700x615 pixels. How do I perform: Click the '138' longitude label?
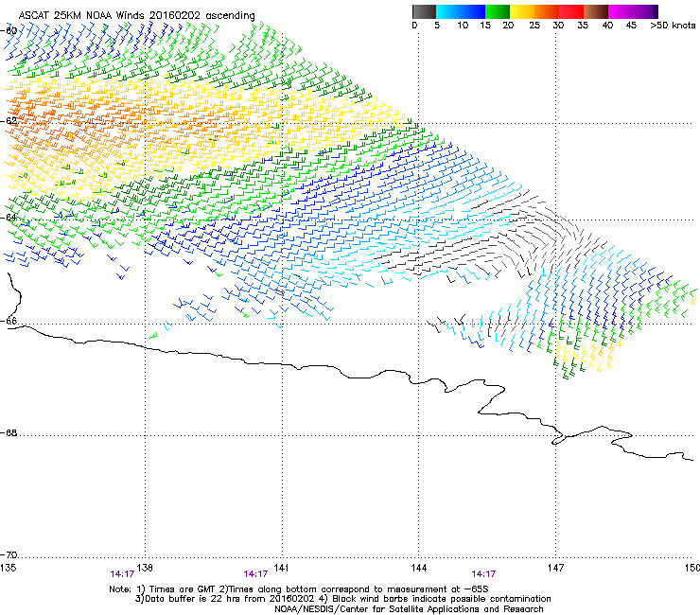click(x=145, y=568)
